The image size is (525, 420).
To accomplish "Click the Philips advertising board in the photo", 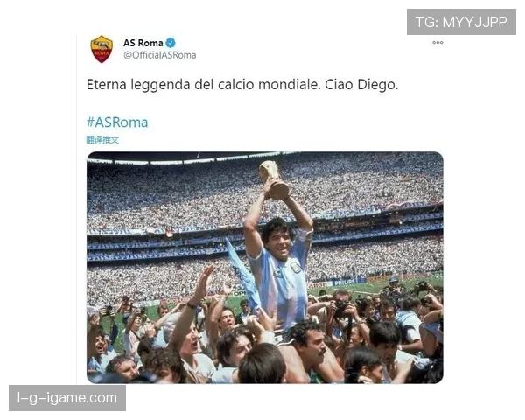I will click(x=345, y=283).
